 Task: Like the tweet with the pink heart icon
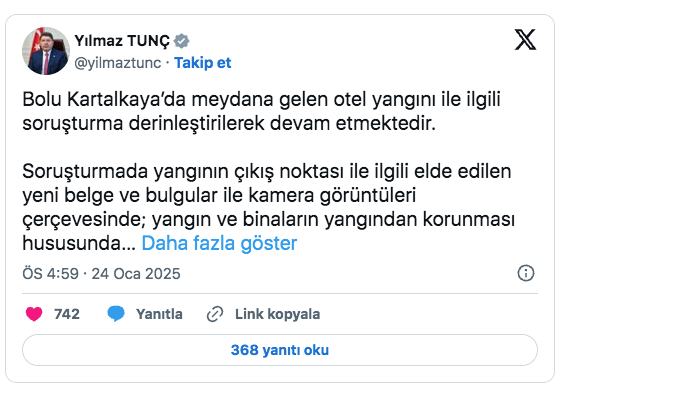(34, 314)
